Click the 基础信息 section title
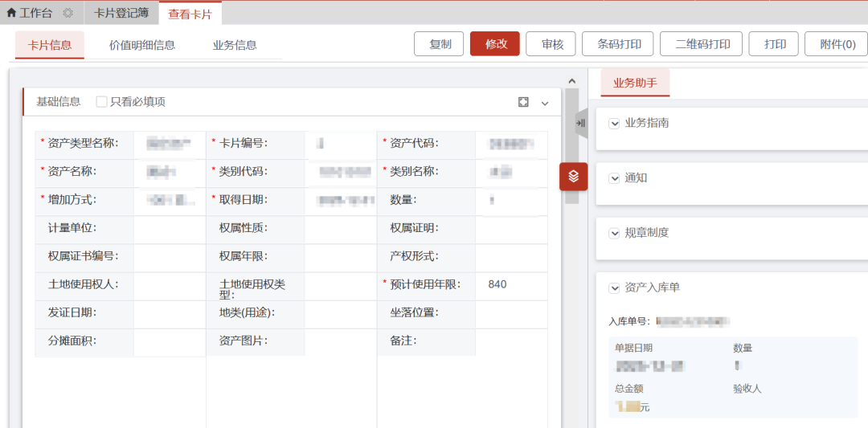The width and height of the screenshot is (868, 428). click(x=58, y=102)
